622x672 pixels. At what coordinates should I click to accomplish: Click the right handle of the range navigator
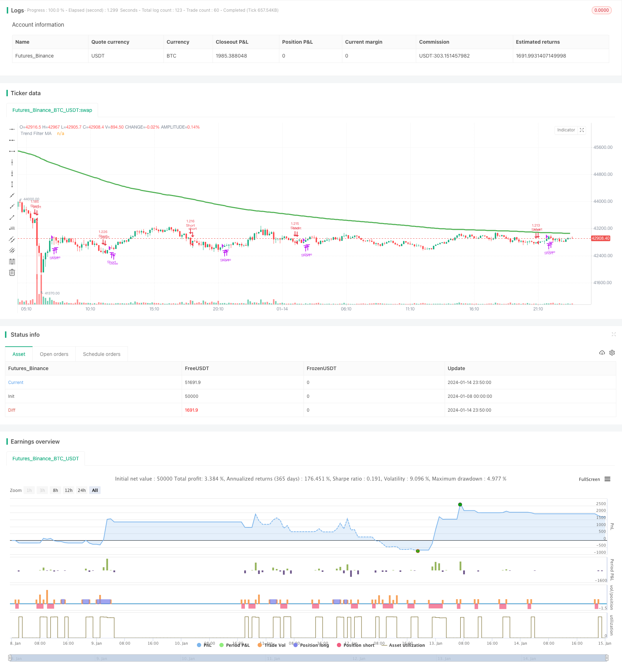[607, 658]
